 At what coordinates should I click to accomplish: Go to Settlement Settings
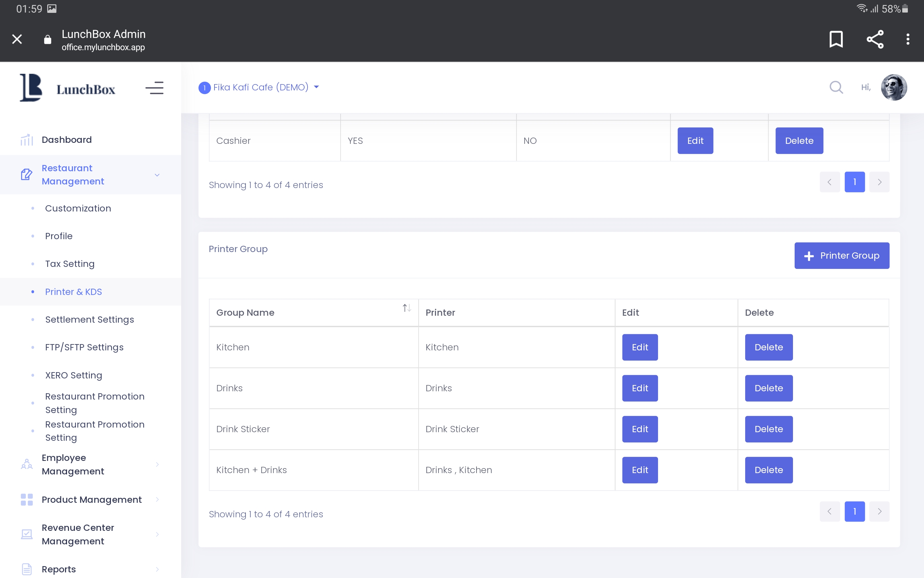(x=89, y=320)
